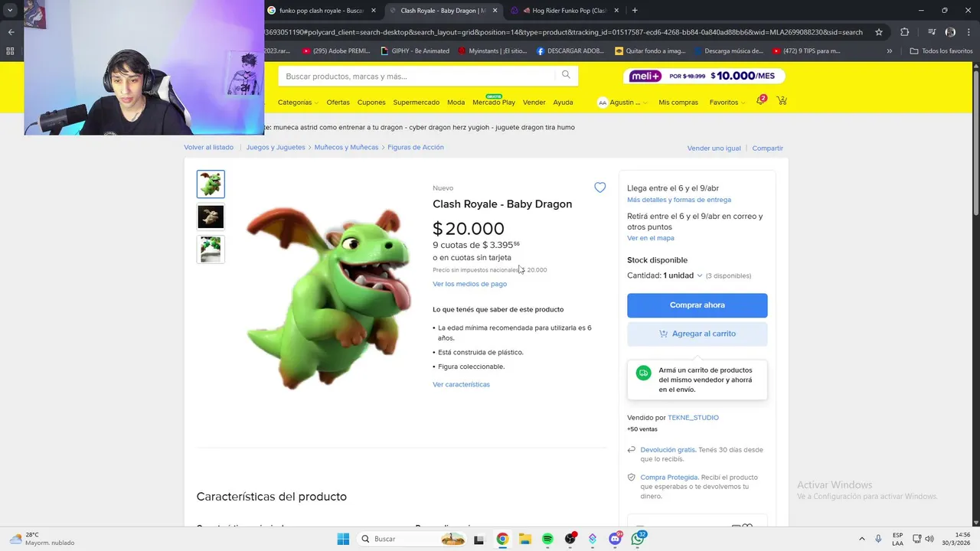Click the meli+ $10.000/MES banner
Image resolution: width=980 pixels, height=551 pixels.
click(x=704, y=76)
